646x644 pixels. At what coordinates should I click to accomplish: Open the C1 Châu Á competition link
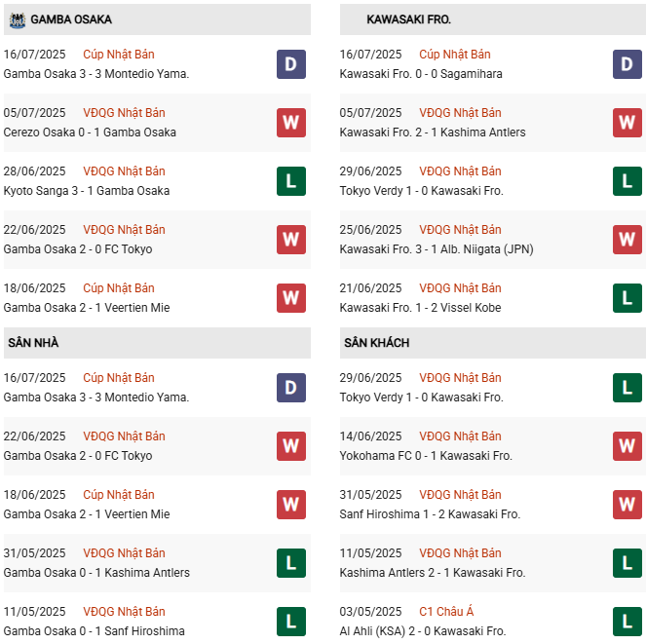(446, 612)
